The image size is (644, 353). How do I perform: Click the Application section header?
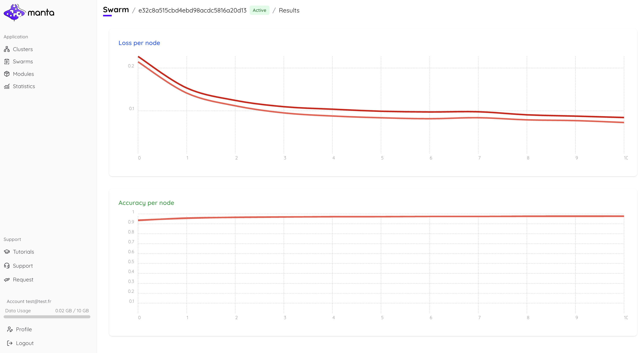[16, 37]
